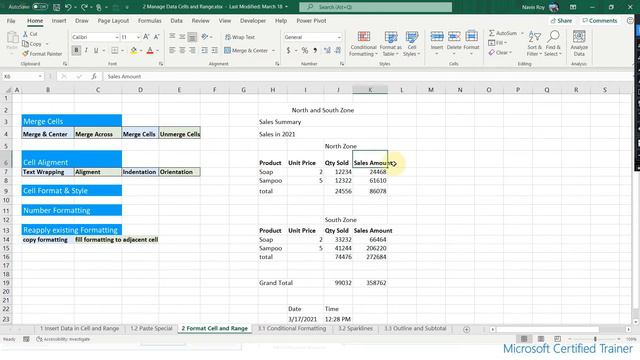Click the Save icon in title bar
640x360 pixels.
tap(56, 7)
